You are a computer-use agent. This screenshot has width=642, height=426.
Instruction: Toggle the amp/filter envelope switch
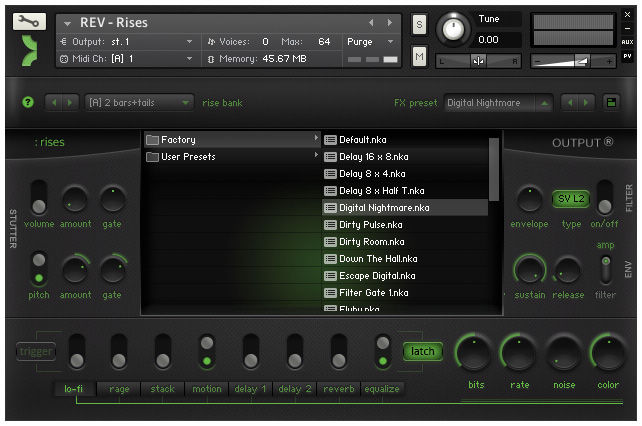(x=606, y=270)
